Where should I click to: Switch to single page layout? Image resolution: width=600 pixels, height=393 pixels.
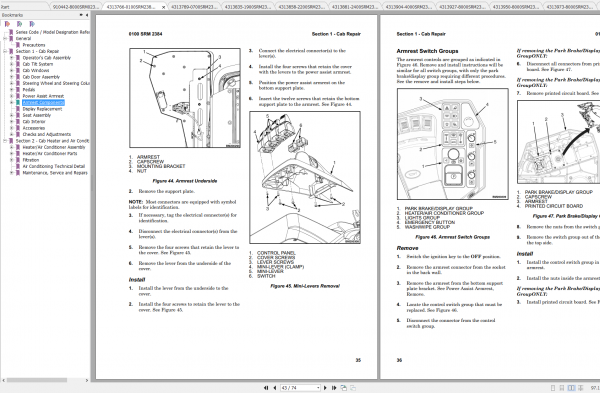click(552, 388)
